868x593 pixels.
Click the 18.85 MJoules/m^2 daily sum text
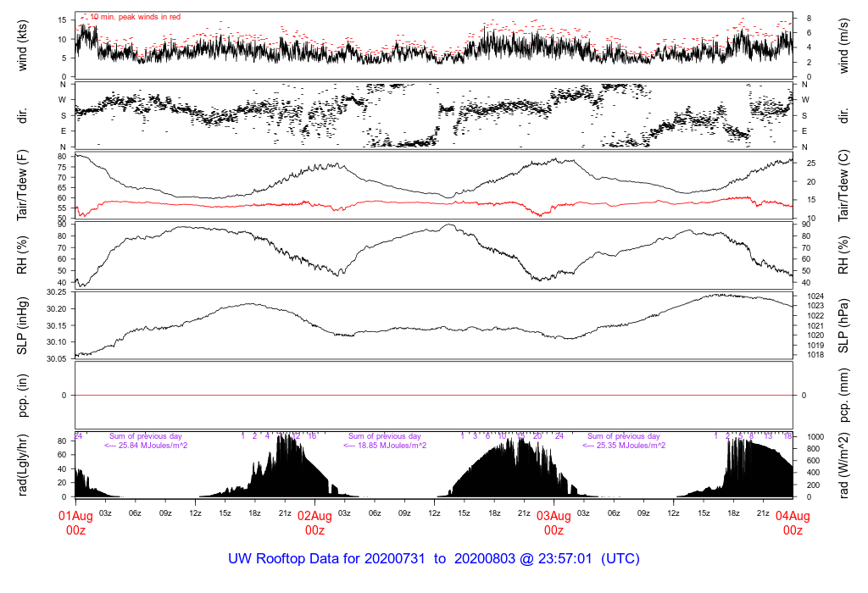click(385, 446)
